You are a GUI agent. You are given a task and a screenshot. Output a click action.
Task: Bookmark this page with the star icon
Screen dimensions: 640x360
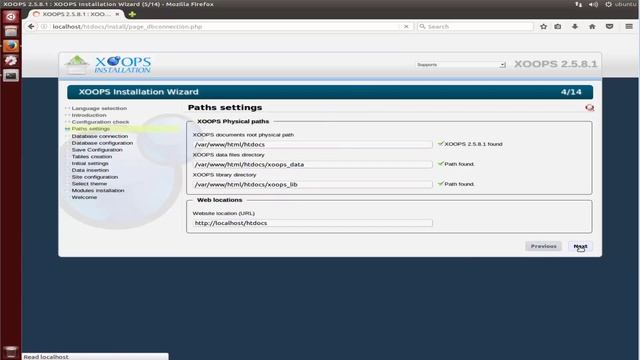click(x=543, y=27)
